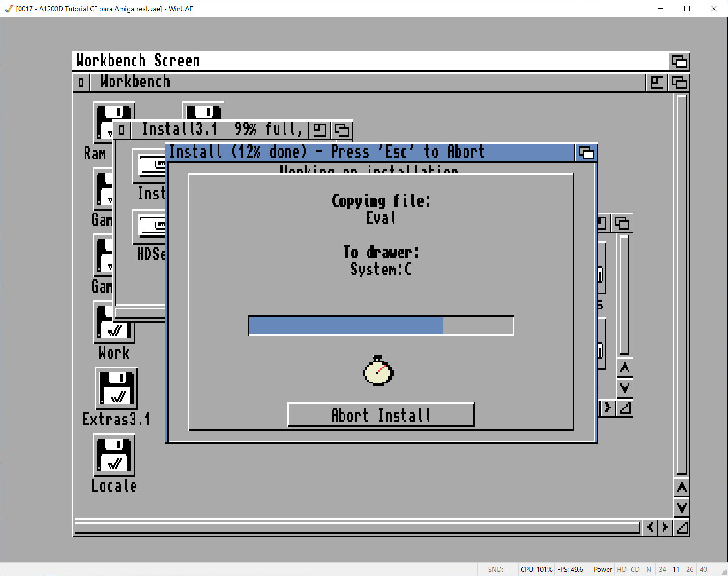Click the stopwatch busy icon
728x576 pixels.
pyautogui.click(x=378, y=371)
